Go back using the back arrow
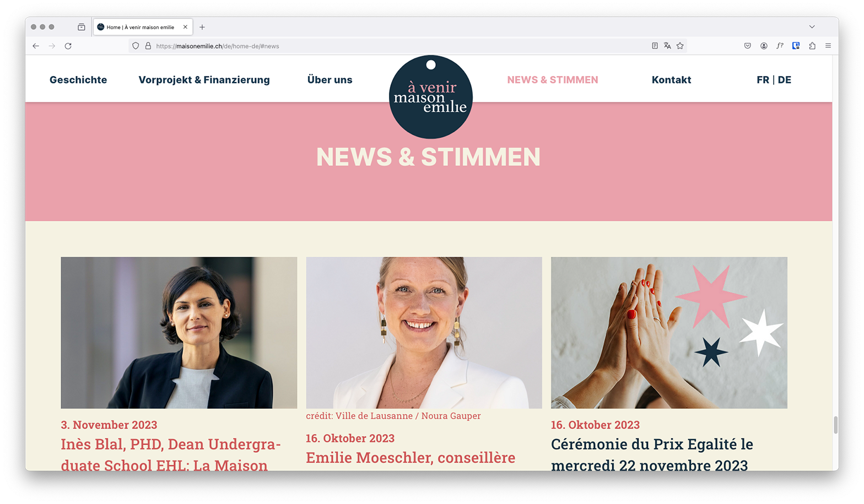The width and height of the screenshot is (864, 504). point(36,46)
